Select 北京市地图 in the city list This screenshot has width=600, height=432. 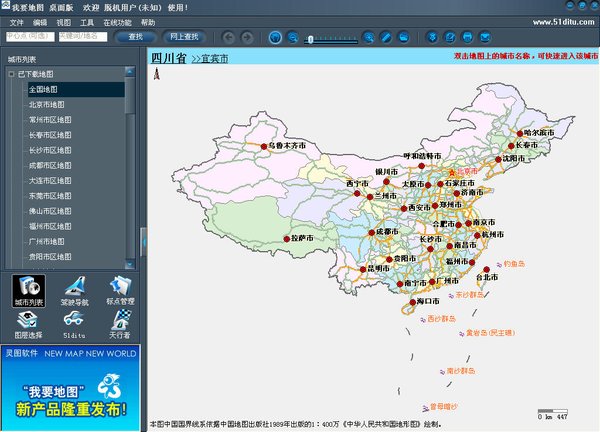click(46, 104)
